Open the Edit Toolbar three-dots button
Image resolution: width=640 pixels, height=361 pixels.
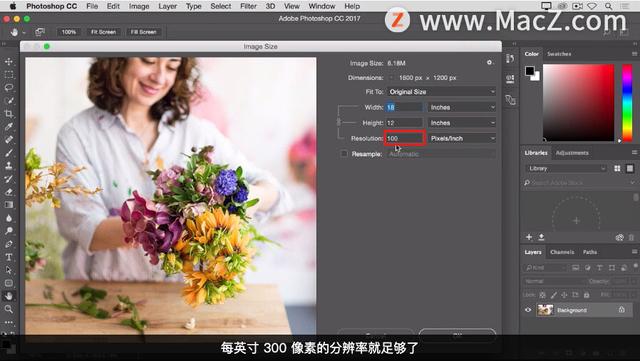pyautogui.click(x=9, y=322)
